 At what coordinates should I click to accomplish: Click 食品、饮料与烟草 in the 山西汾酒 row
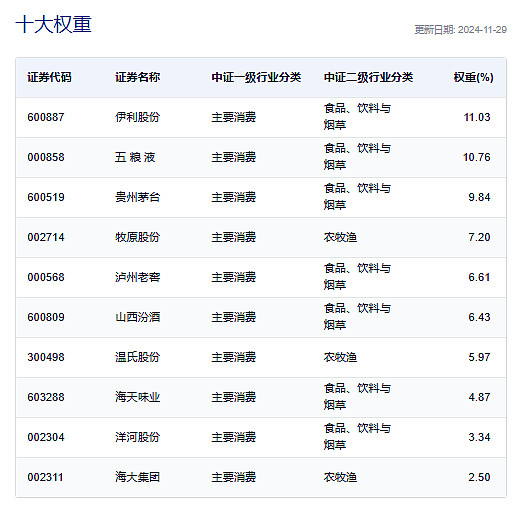357,317
